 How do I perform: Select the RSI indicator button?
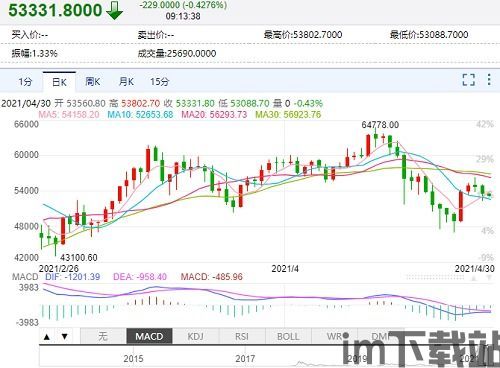click(x=242, y=336)
